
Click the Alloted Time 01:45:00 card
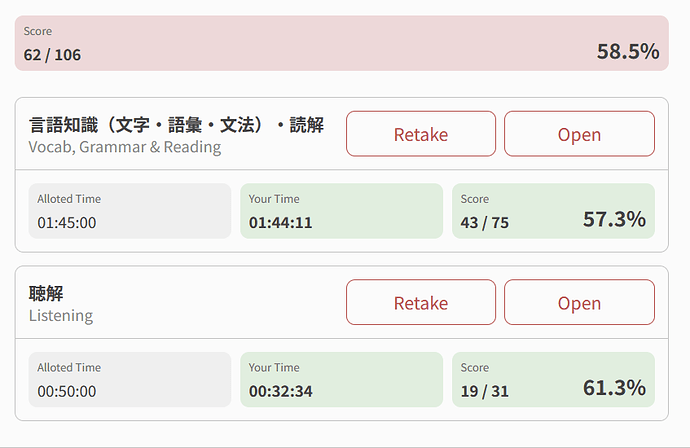point(130,211)
